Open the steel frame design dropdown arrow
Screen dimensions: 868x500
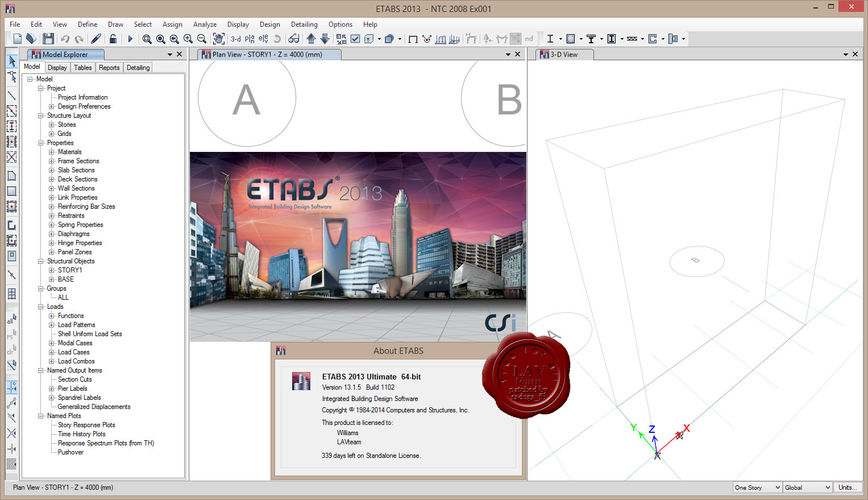pos(560,39)
